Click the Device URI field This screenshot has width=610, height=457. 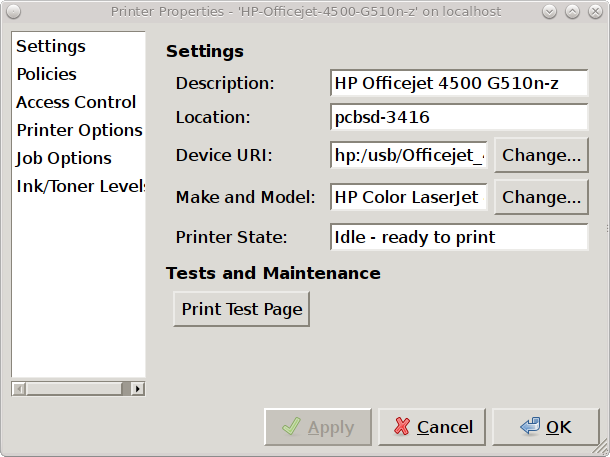tap(408, 155)
